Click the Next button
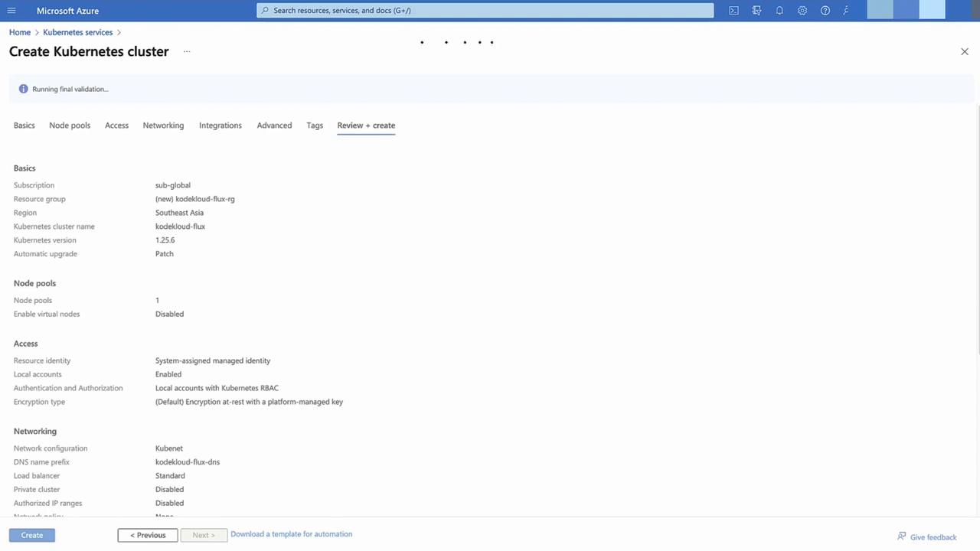This screenshot has width=980, height=551. click(x=204, y=535)
